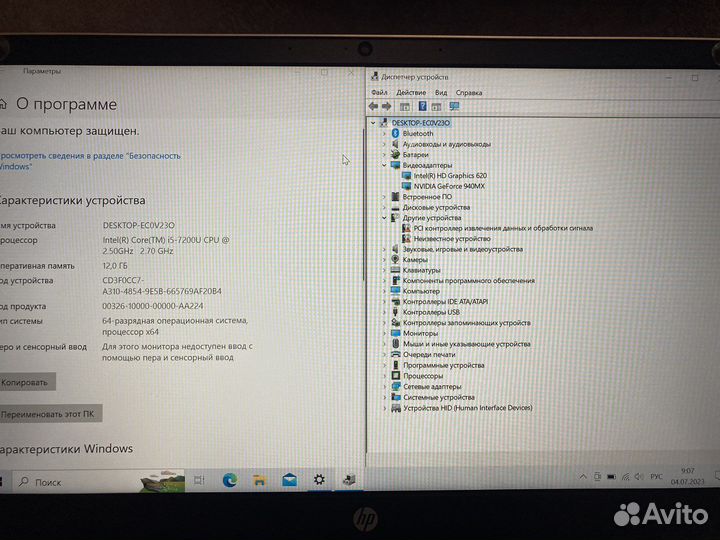Click the clock and date in tray
Screen dimensions: 720x540
pyautogui.click(x=687, y=476)
